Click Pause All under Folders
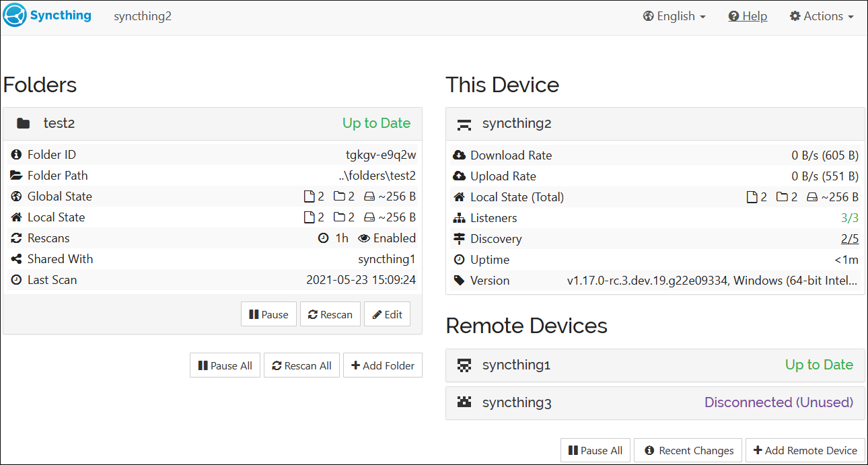This screenshot has height=465, width=868. click(225, 365)
